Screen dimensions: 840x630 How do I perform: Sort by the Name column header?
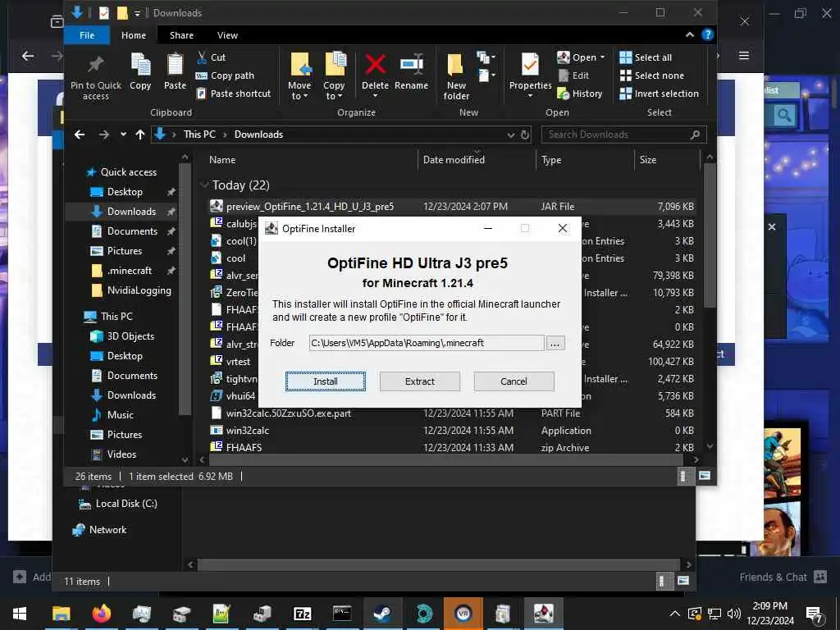coord(222,160)
